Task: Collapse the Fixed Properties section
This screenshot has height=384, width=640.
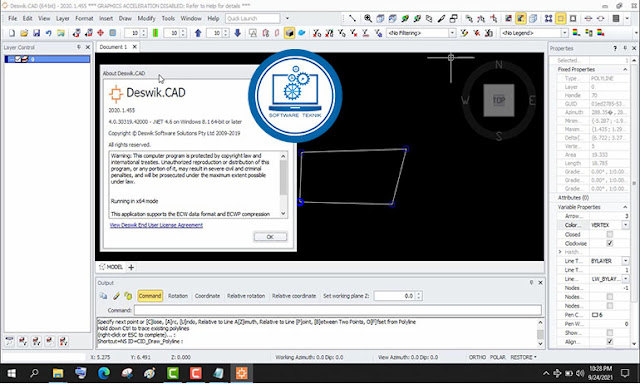Action: pyautogui.click(x=625, y=69)
